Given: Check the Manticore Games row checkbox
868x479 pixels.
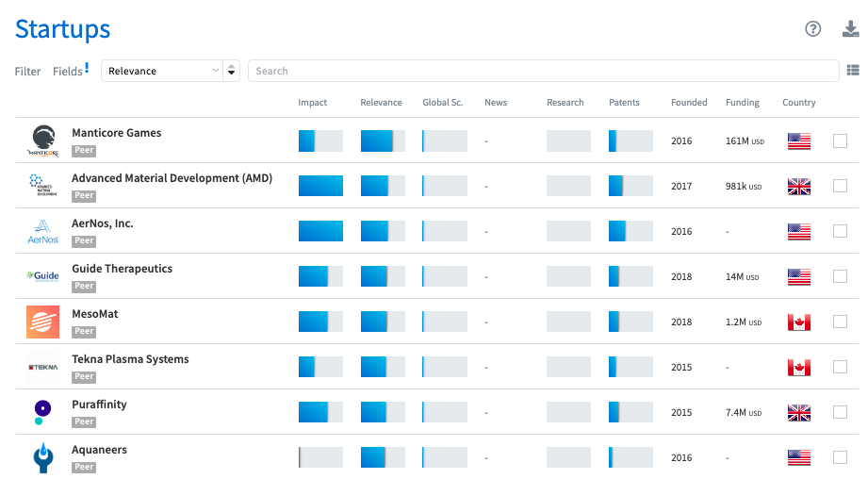Looking at the screenshot, I should (x=840, y=141).
